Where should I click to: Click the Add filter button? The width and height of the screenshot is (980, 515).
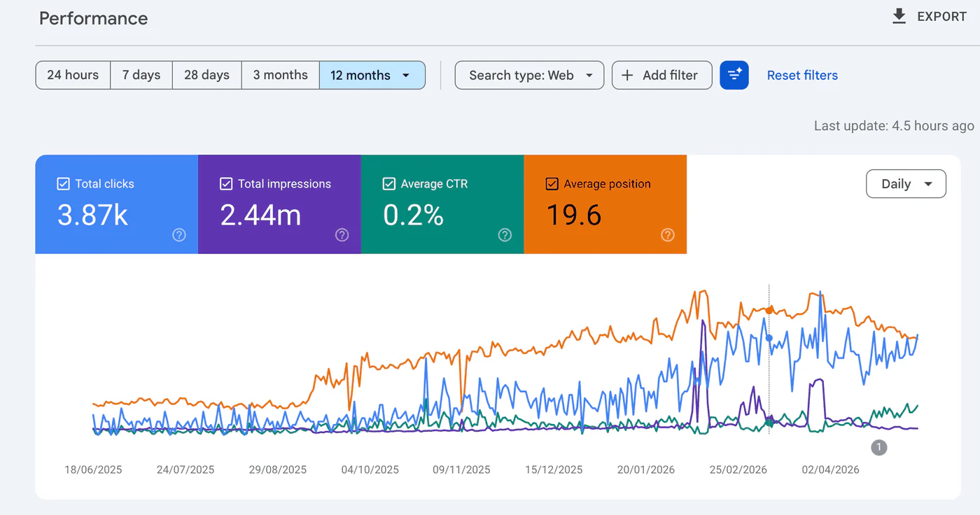click(662, 75)
